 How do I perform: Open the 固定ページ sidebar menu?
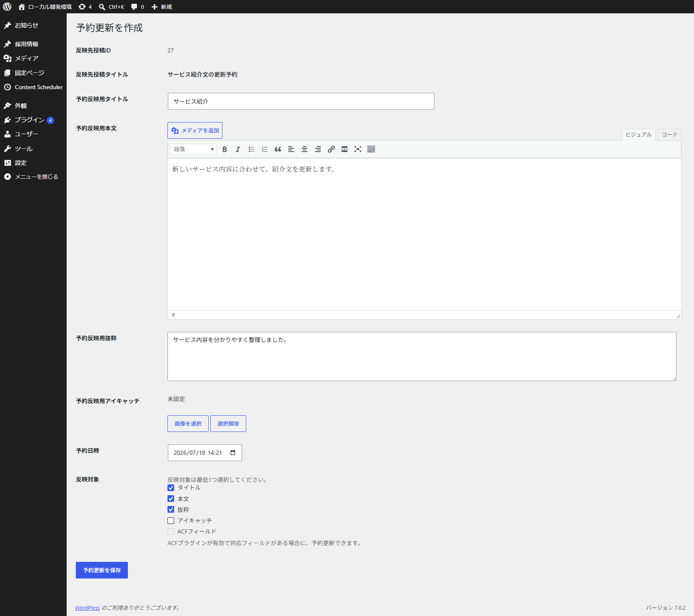point(33,73)
